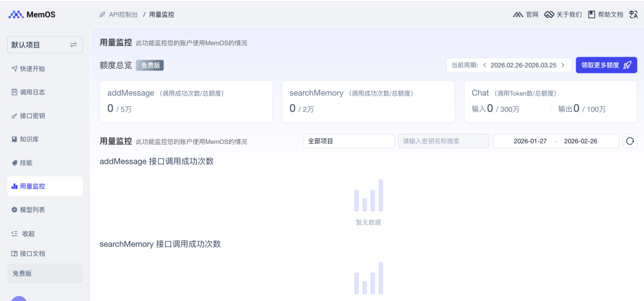644x301 pixels.
Task: Click the 请输入密钥名称搜索 search field
Action: tap(444, 141)
